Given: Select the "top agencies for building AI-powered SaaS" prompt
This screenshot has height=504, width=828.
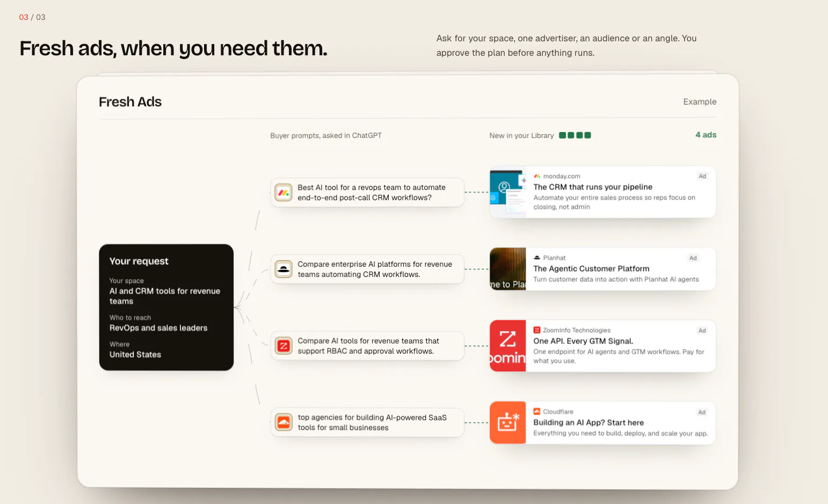Looking at the screenshot, I should (x=367, y=422).
